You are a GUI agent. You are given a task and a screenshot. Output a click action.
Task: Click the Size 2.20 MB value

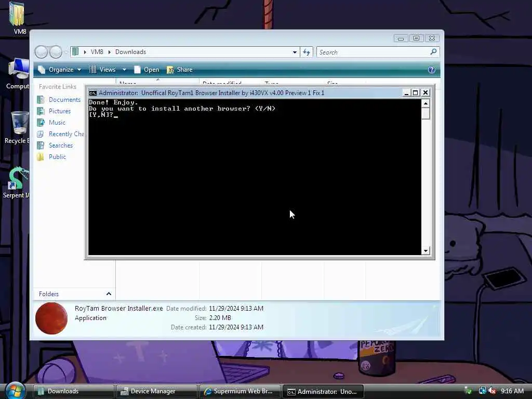220,318
